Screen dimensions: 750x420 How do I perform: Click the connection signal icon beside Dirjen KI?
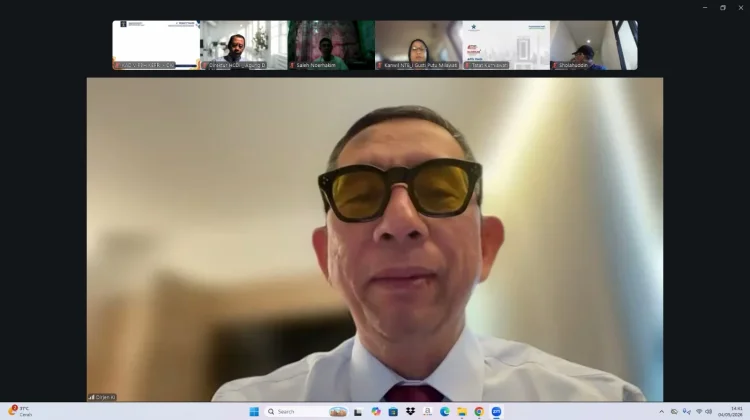(x=91, y=397)
